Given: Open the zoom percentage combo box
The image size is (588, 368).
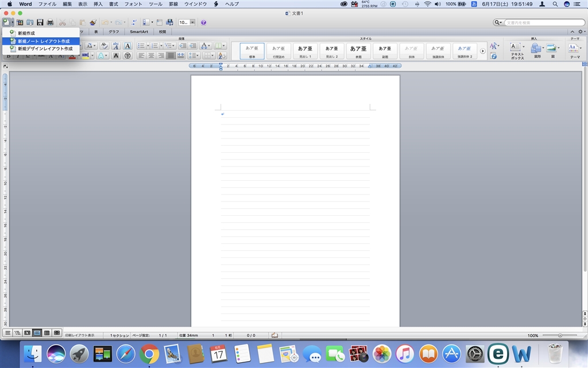Looking at the screenshot, I should point(187,22).
